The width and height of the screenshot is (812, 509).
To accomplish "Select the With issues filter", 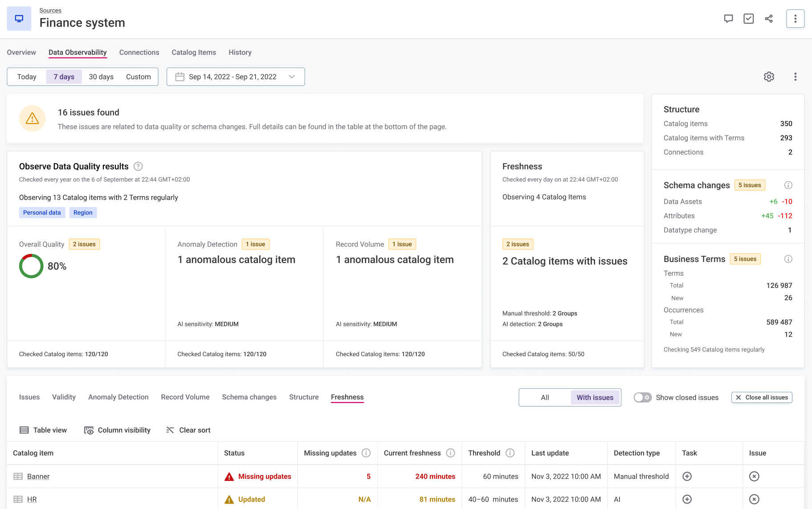I will (x=595, y=398).
